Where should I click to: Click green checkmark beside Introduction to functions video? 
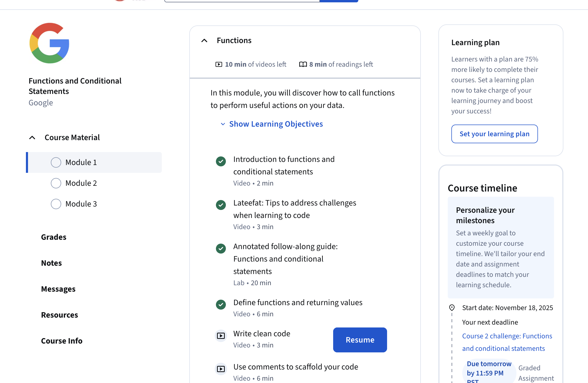221,161
